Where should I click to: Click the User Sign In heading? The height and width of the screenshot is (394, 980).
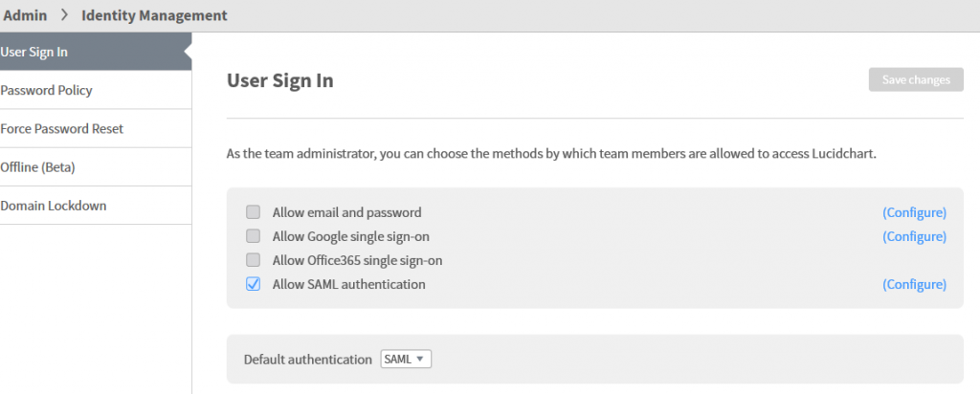(279, 80)
